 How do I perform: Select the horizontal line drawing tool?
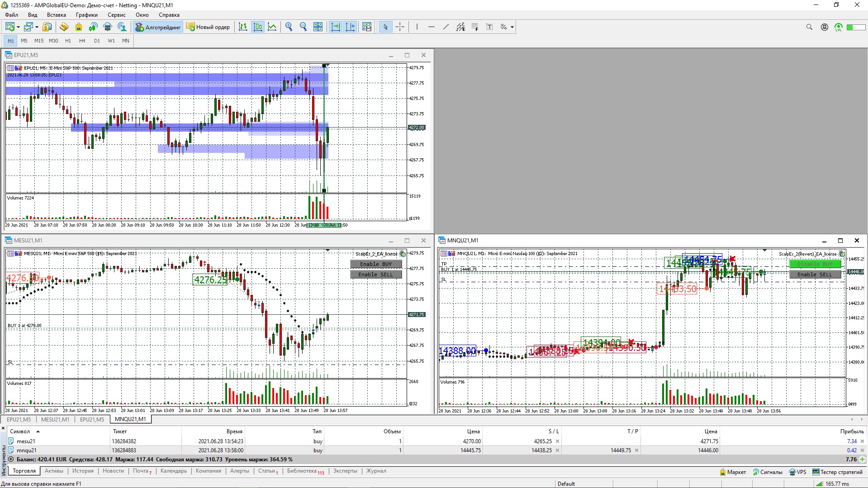click(x=432, y=27)
